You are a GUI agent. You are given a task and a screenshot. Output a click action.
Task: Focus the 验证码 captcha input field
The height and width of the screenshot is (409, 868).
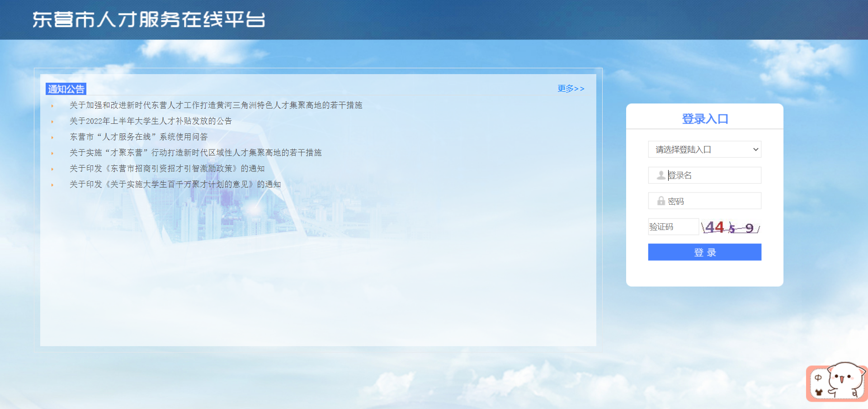673,227
